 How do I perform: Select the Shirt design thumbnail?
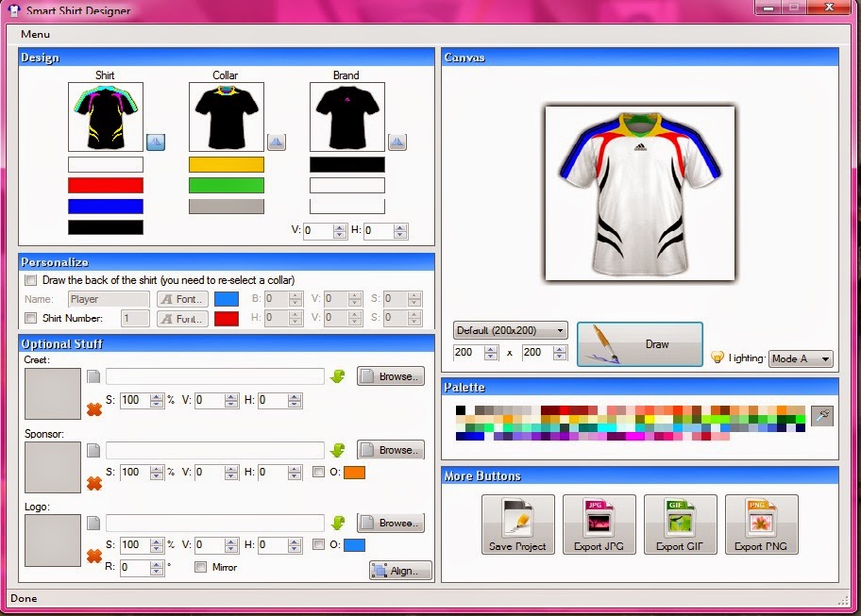[x=106, y=117]
